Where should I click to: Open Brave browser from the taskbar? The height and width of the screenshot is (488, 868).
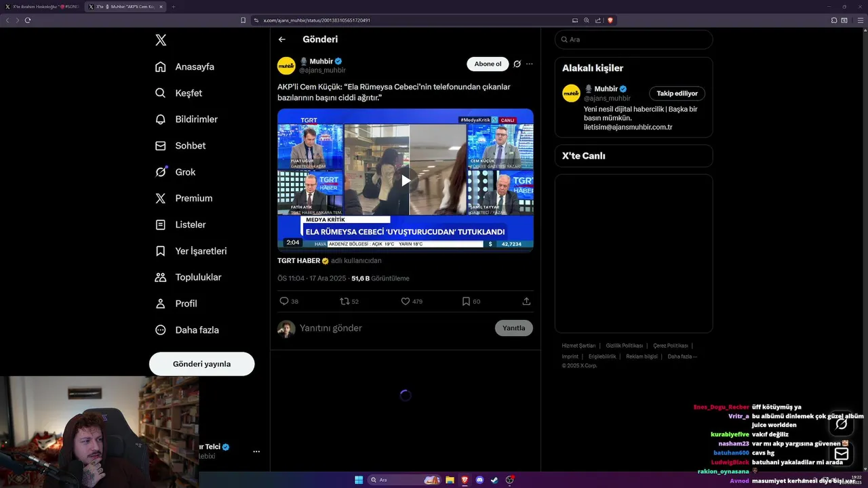[465, 480]
